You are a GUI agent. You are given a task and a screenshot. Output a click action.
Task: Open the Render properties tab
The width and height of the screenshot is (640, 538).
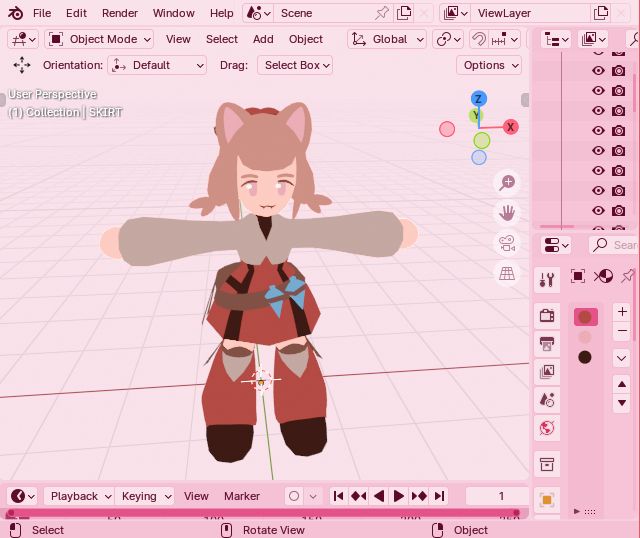pos(547,316)
